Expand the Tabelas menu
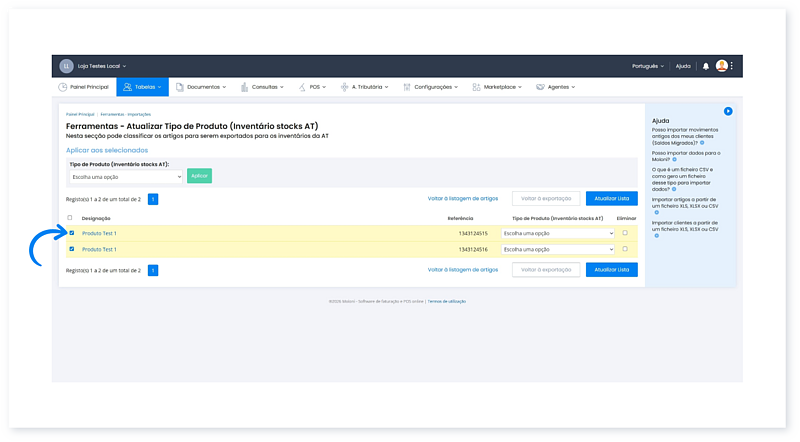Viewport: 800px width, 442px height. (x=142, y=87)
